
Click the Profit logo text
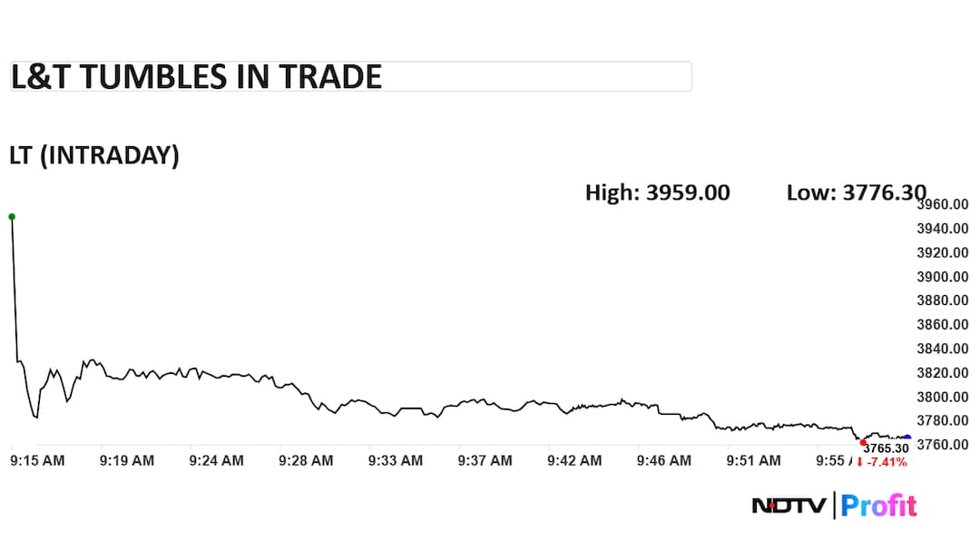(x=878, y=506)
